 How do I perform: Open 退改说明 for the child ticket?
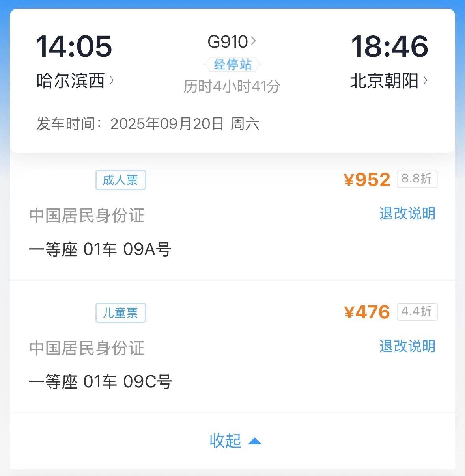[x=407, y=346]
